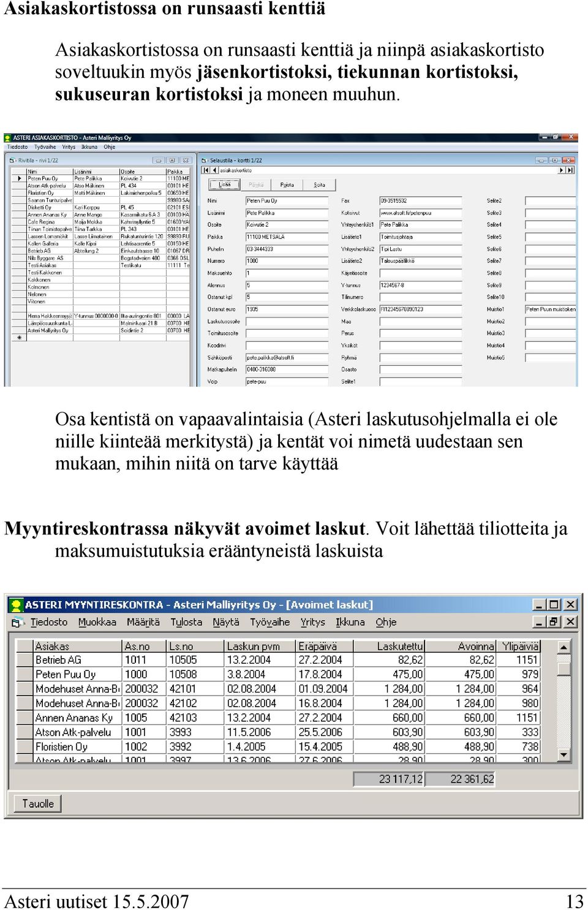Select the Floristien Oy row in Avoimet laskut
The width and height of the screenshot is (588, 910).
coord(279,747)
